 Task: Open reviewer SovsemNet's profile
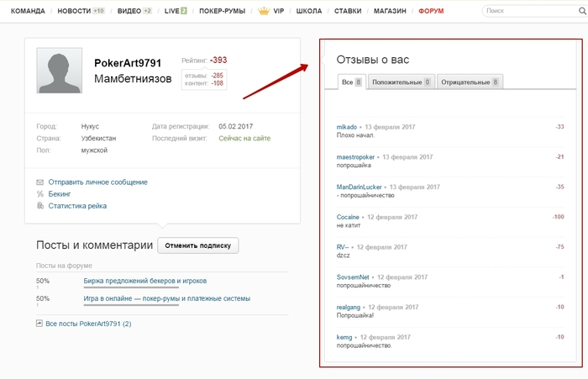click(x=353, y=277)
